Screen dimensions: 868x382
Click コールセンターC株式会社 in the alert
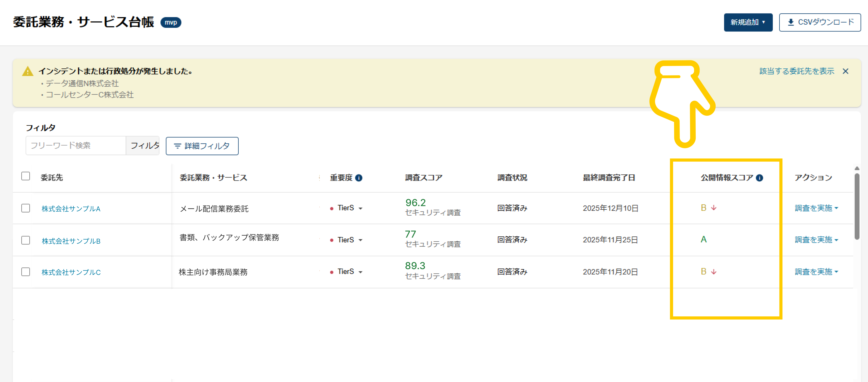[90, 95]
